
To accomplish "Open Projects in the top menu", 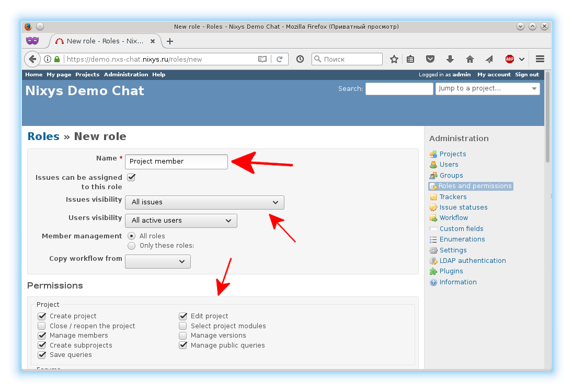I will pos(87,75).
